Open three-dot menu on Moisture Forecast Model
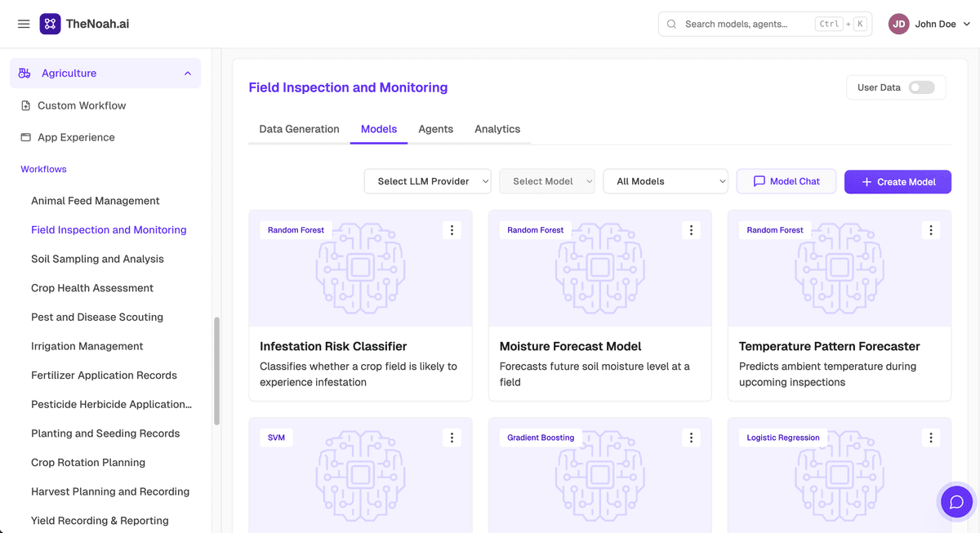The image size is (980, 533). point(691,230)
